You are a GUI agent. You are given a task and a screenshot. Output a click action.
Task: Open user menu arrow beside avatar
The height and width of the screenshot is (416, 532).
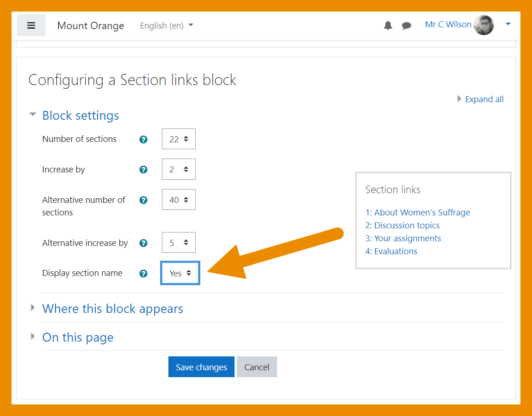(508, 24)
